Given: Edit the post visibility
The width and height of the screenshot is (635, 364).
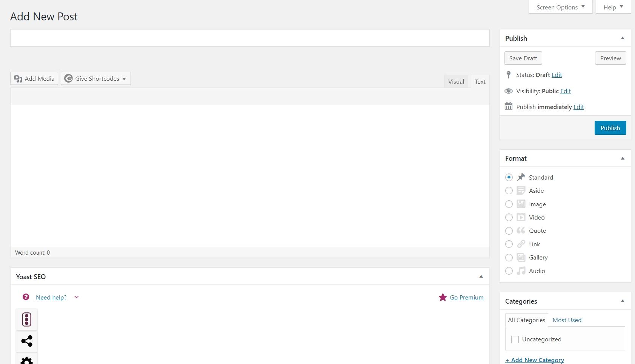Looking at the screenshot, I should click(x=566, y=91).
